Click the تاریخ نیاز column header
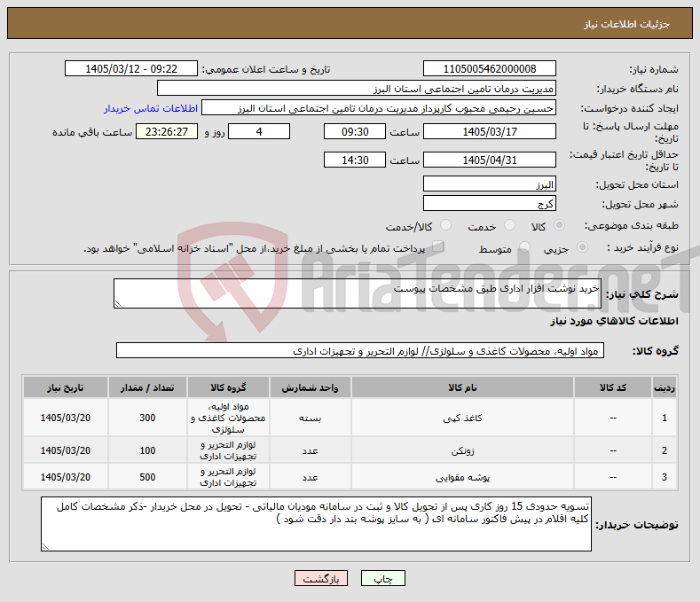The height and width of the screenshot is (602, 700). (x=66, y=387)
